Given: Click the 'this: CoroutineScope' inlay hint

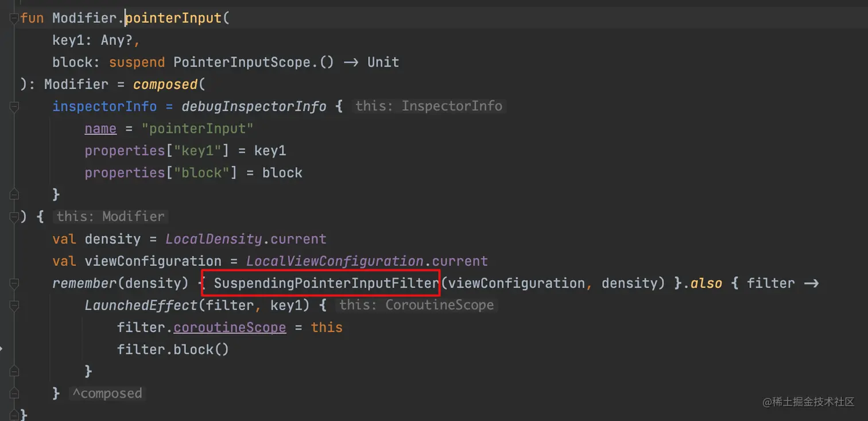Looking at the screenshot, I should click(x=416, y=305).
